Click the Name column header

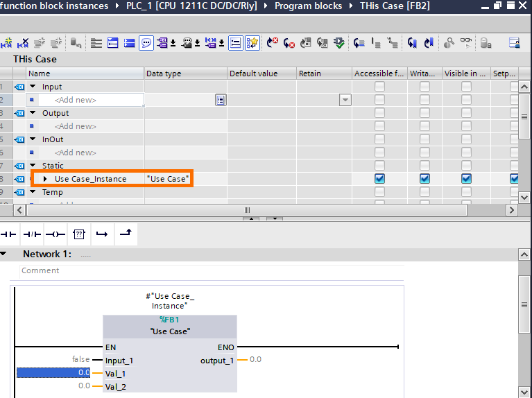click(40, 73)
